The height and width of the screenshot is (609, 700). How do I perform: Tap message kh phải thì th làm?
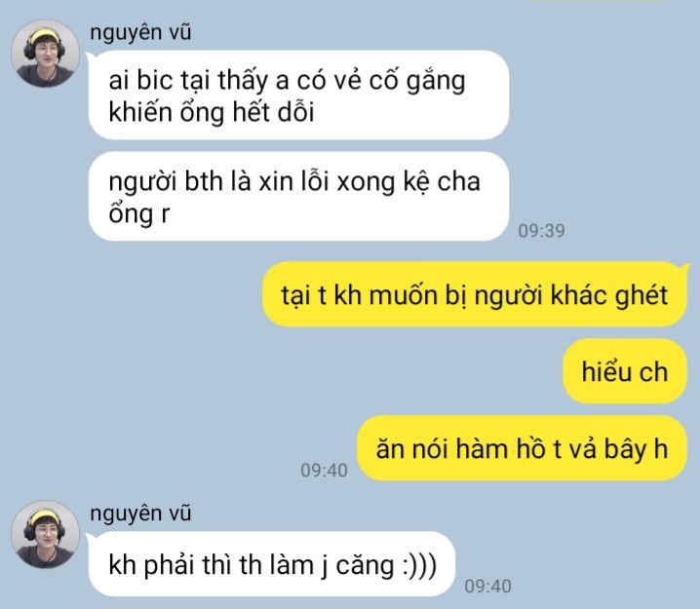point(272,564)
